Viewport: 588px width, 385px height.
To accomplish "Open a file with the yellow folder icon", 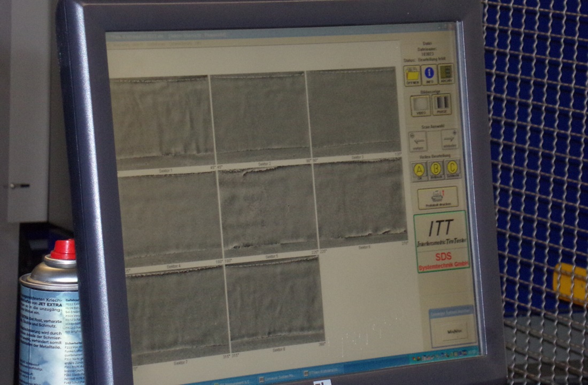I will (x=412, y=75).
